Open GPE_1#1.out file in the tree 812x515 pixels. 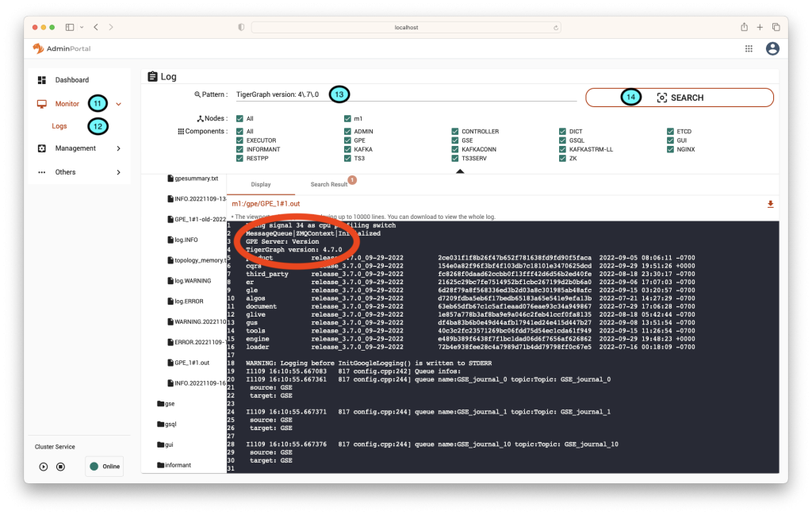(189, 363)
